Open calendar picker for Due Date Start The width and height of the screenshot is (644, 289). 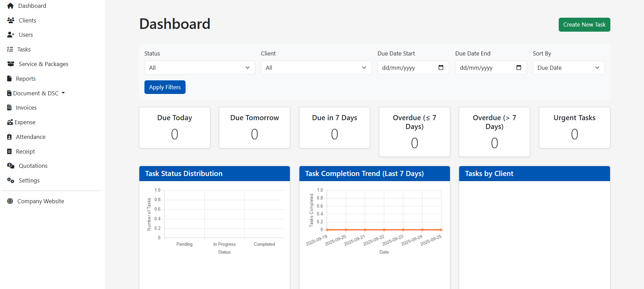441,68
